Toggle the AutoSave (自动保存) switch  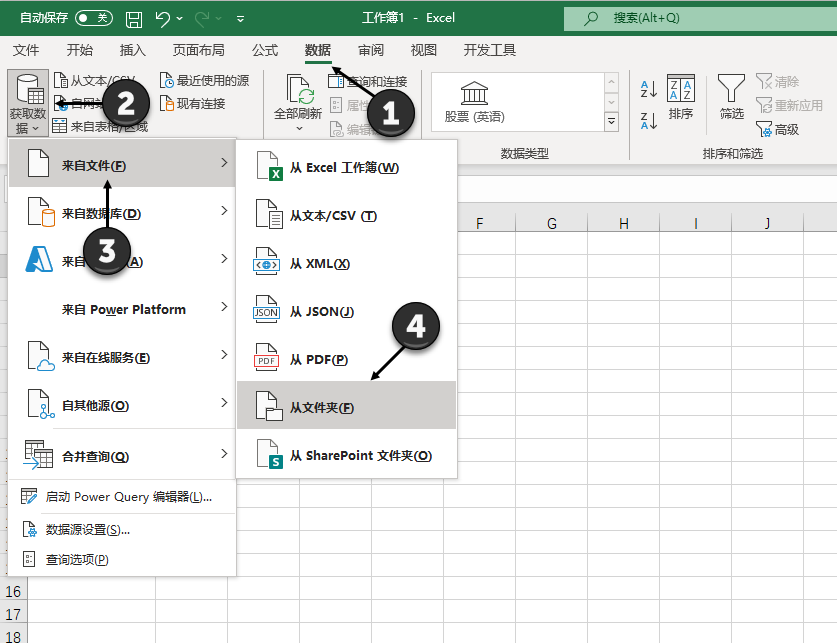pyautogui.click(x=94, y=18)
